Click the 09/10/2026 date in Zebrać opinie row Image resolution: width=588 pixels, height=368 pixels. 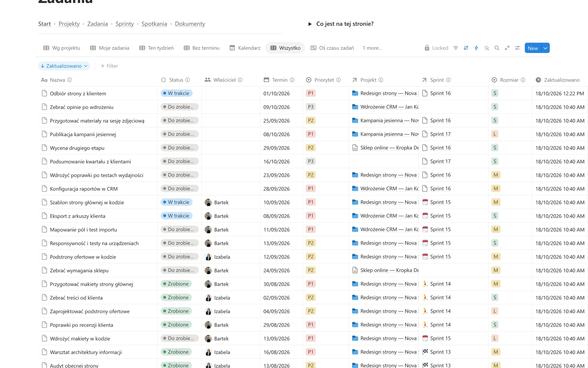click(276, 107)
